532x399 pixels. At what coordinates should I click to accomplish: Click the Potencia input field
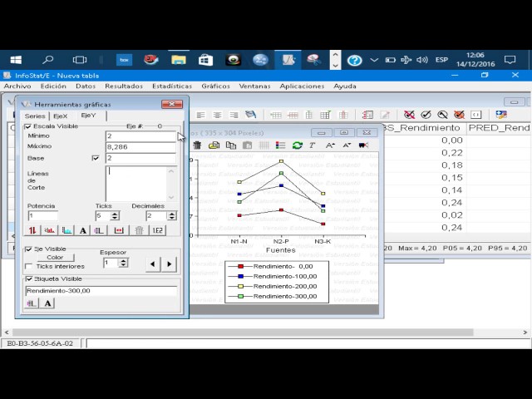42,216
